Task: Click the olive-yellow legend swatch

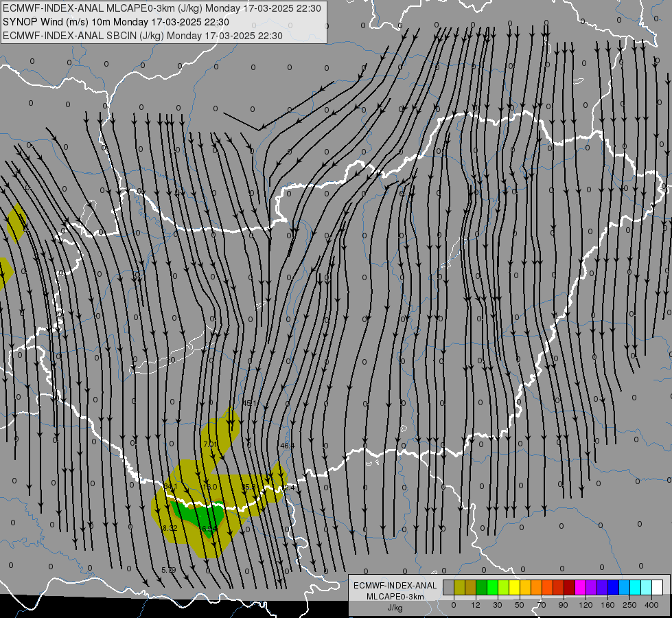Action: pos(459,588)
